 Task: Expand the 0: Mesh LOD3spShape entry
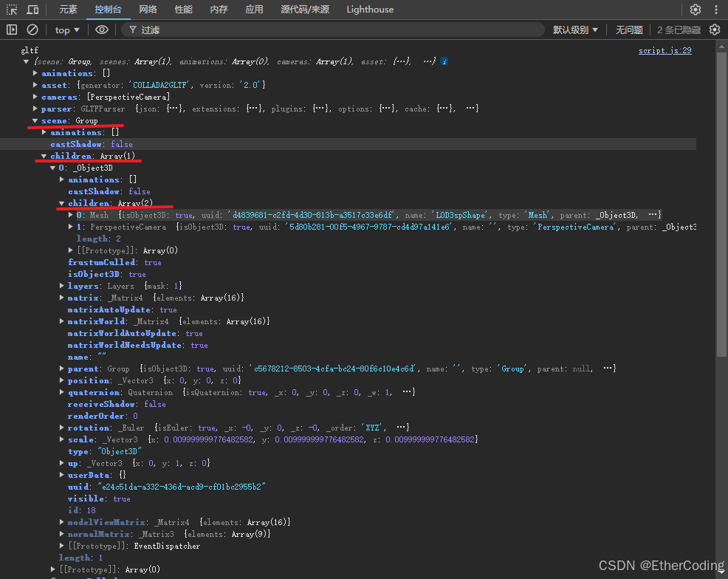tap(71, 215)
